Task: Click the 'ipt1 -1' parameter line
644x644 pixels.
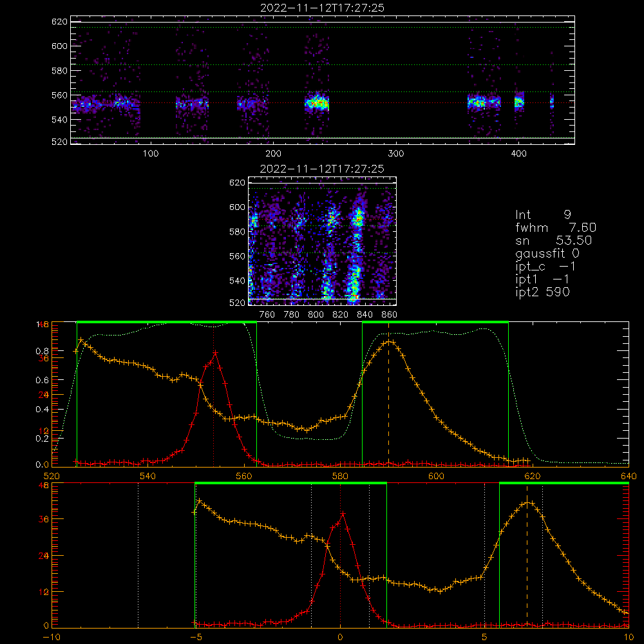Action: [x=542, y=279]
